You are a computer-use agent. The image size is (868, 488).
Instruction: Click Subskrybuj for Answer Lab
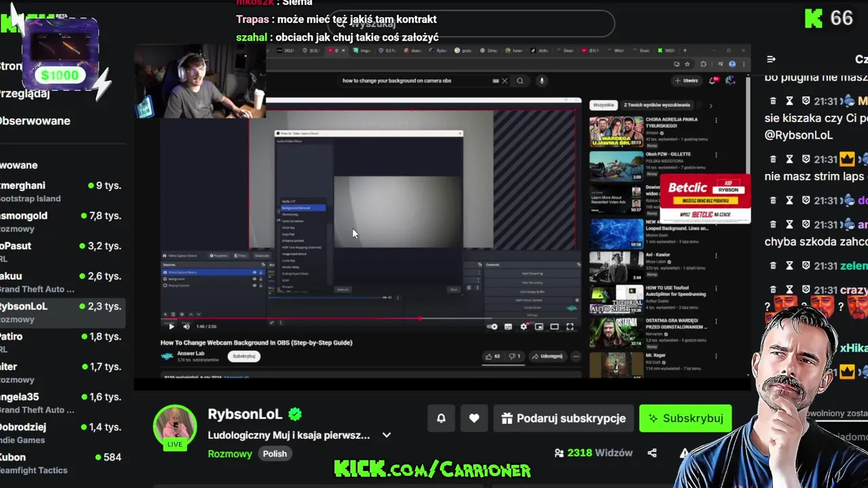(243, 356)
